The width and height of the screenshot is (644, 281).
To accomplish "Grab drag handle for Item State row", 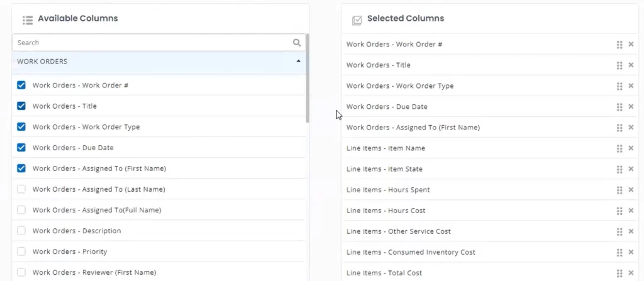I will (x=619, y=169).
